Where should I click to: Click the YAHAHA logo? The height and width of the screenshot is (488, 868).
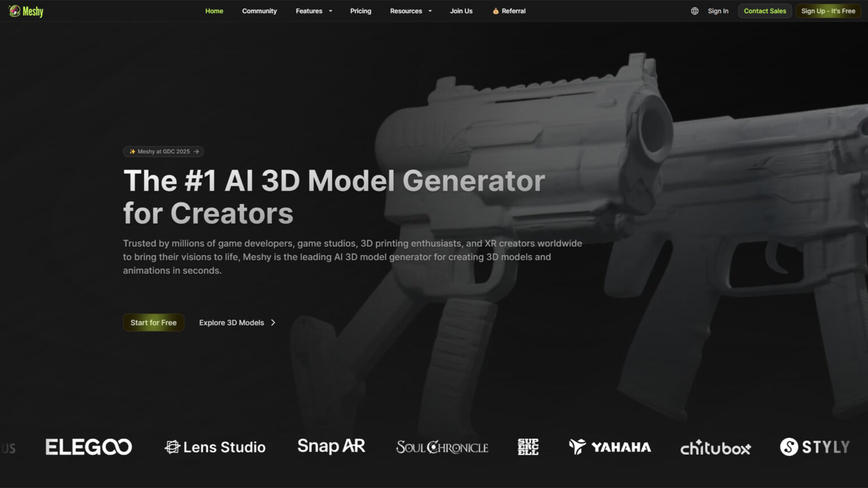610,447
